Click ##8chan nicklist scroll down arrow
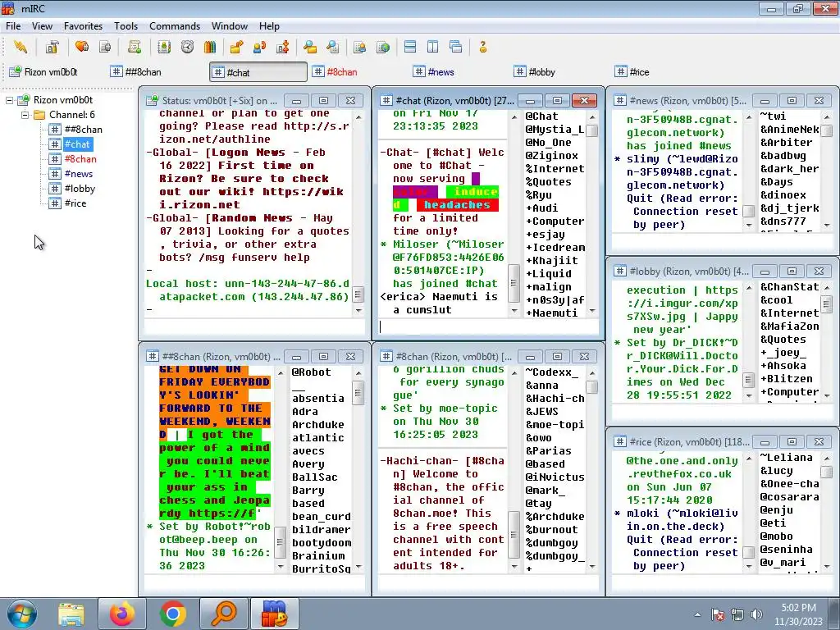This screenshot has height=630, width=840. tap(358, 567)
